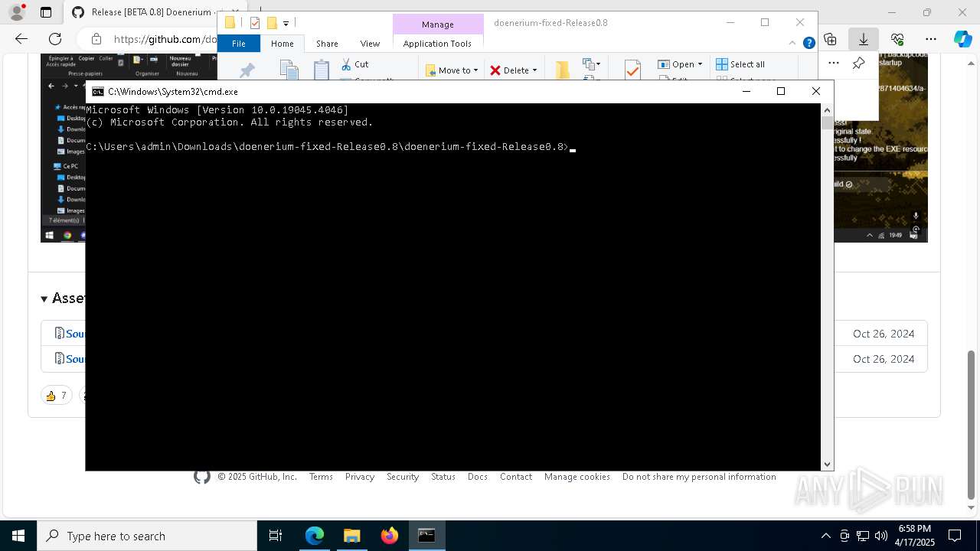Open File Explorer from taskbar

(352, 536)
